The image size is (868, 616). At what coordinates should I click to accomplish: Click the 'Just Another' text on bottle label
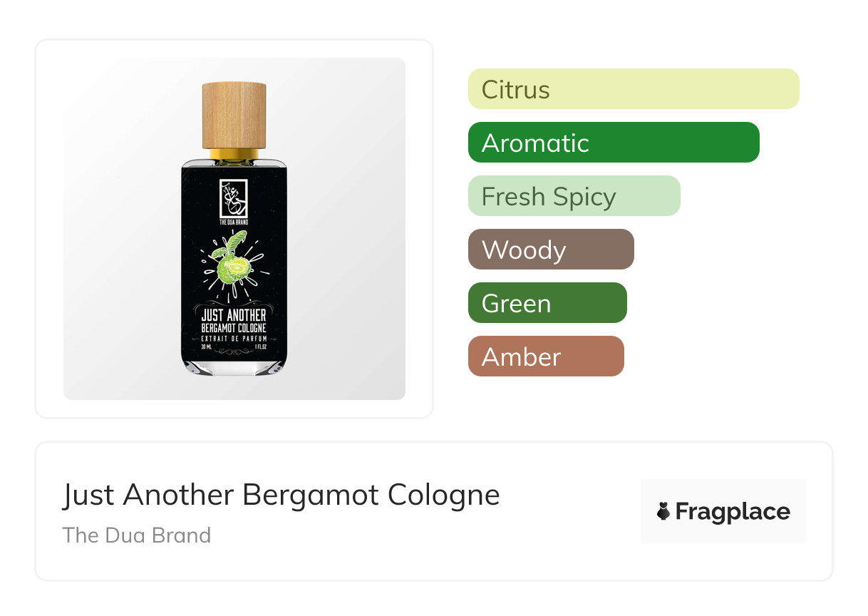point(234,315)
